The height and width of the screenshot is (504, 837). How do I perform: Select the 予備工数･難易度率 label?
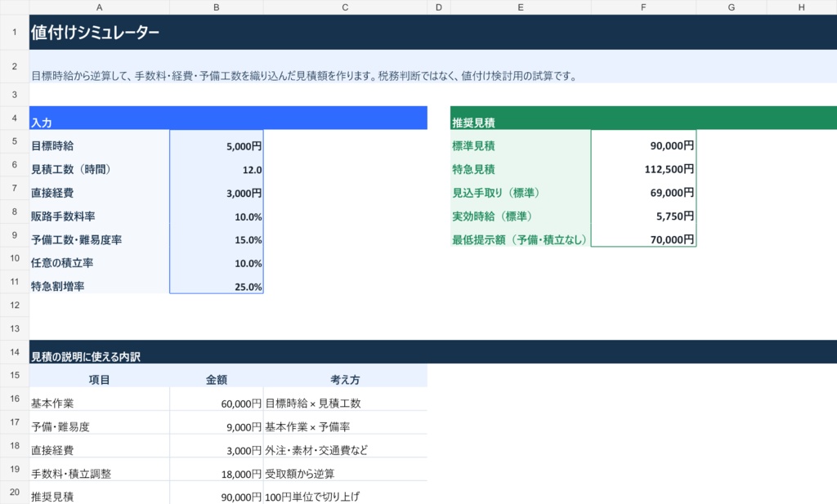pos(99,235)
